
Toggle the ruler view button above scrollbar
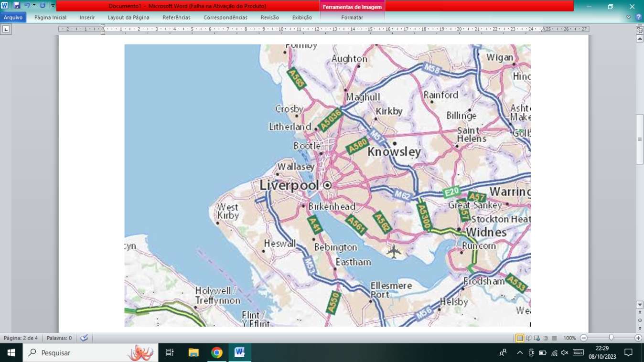[x=640, y=30]
